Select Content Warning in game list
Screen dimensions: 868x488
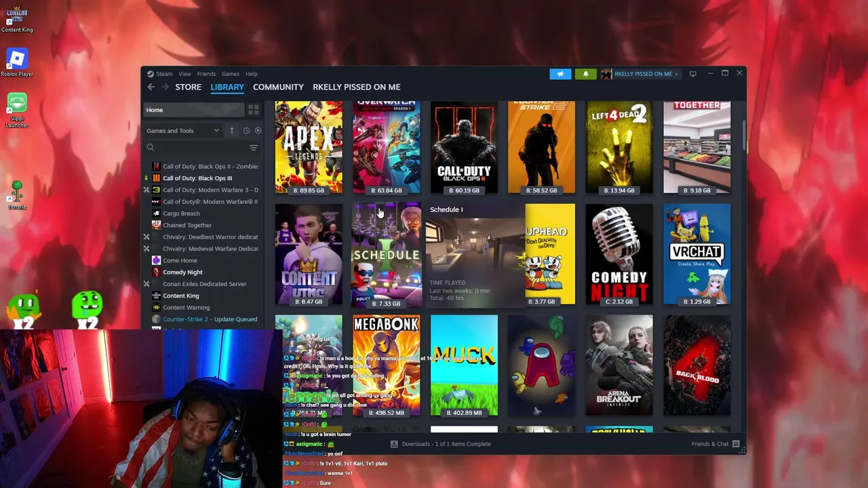(x=203, y=307)
